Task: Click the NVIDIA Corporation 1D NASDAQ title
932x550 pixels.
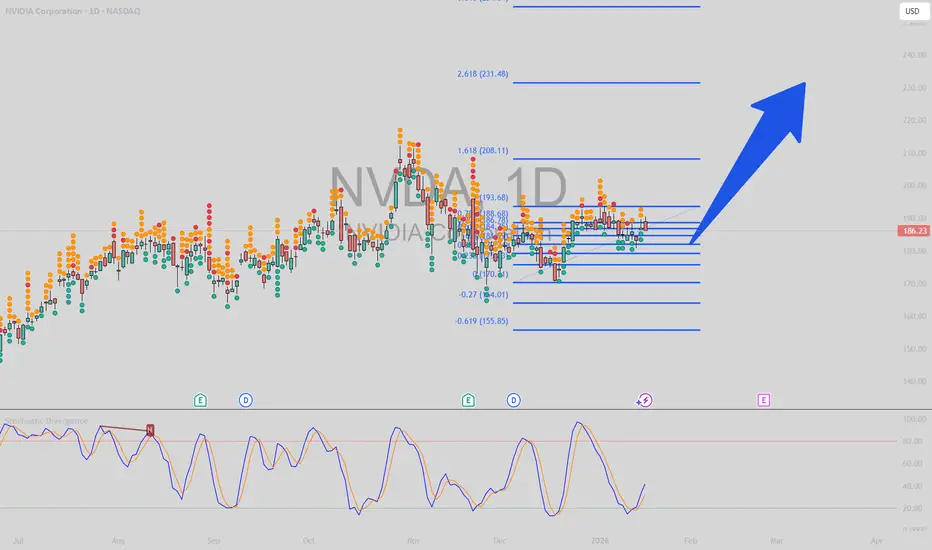Action: (x=73, y=11)
